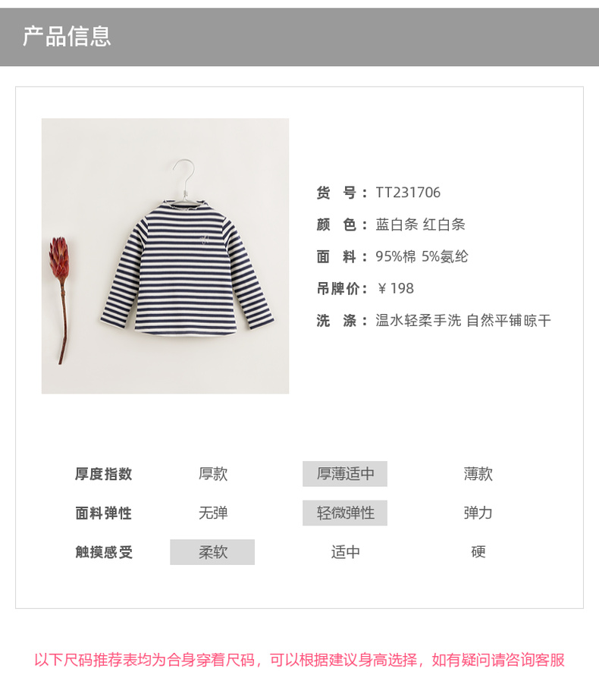599x700 pixels.
Task: Click the pink size recommendation notice
Action: tap(299, 659)
